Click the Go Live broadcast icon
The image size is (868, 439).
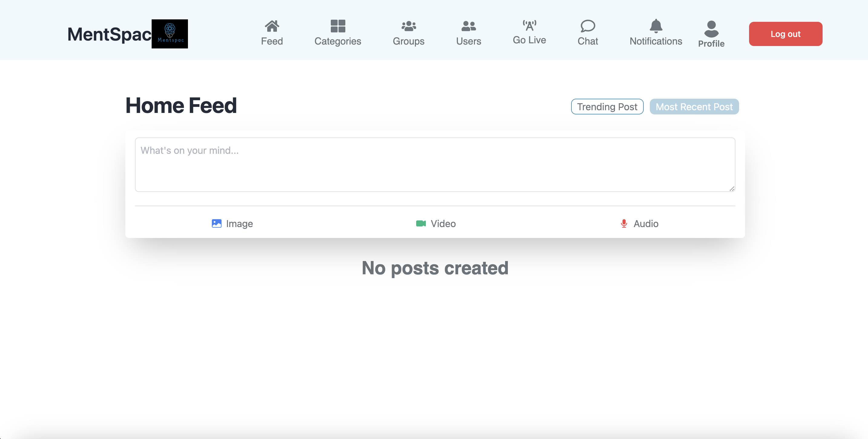tap(529, 25)
